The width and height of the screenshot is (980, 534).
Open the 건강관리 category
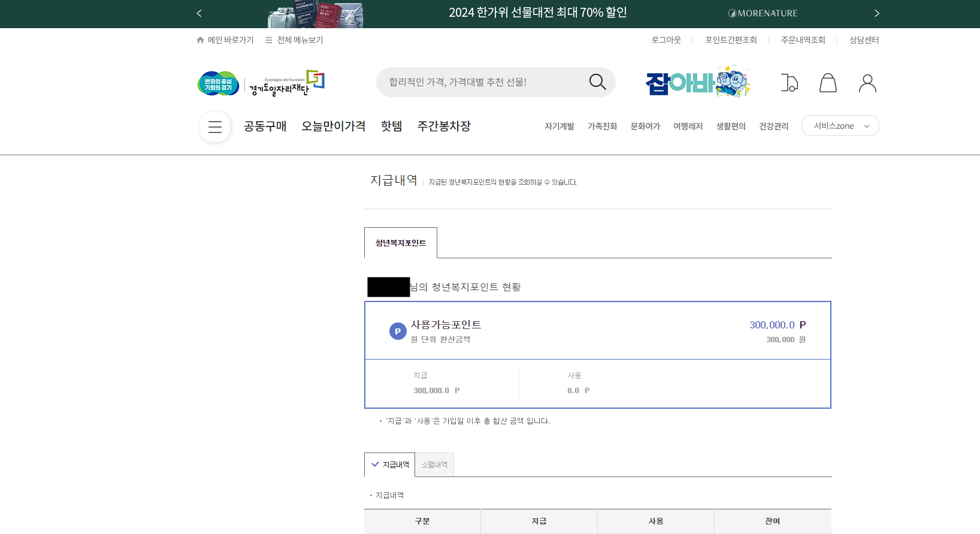773,126
